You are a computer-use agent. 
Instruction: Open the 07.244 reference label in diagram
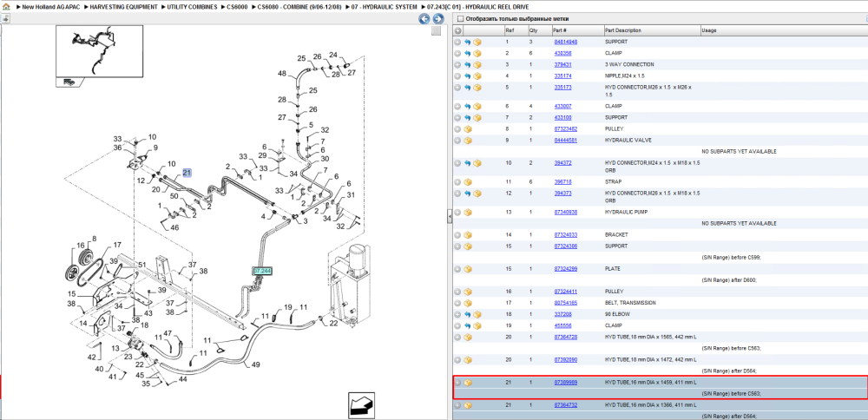click(x=262, y=271)
